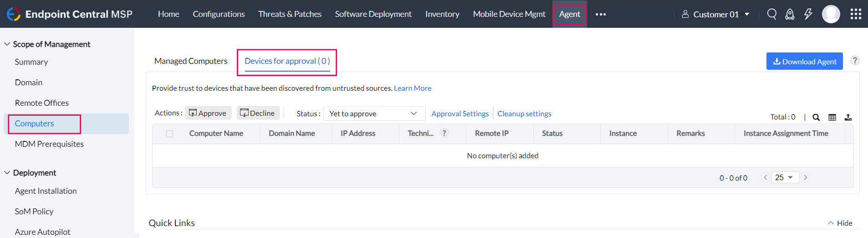
Task: Open the Status 'Yet to approve' dropdown
Action: (x=374, y=114)
